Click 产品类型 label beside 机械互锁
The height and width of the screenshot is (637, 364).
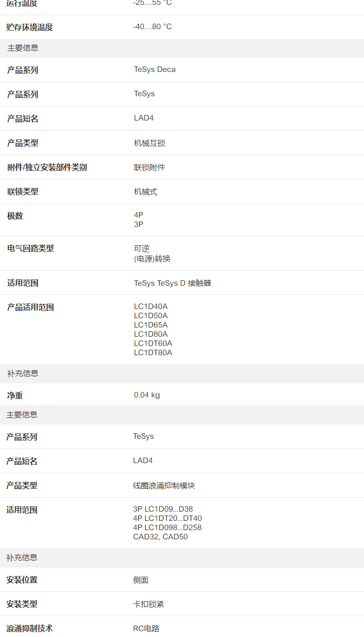(x=22, y=143)
